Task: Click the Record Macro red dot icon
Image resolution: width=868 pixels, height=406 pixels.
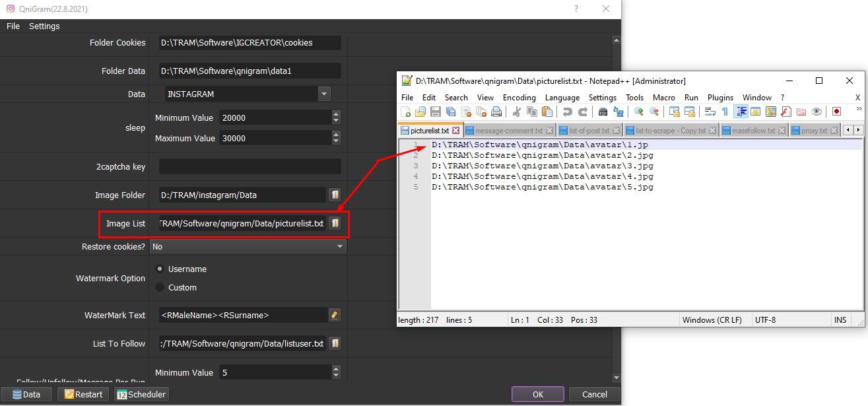Action: 836,112
